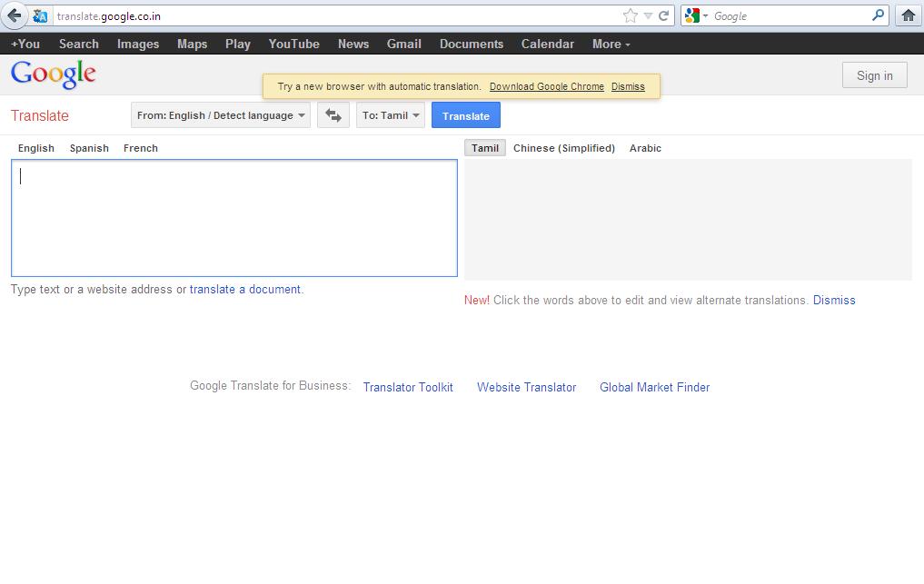Open YouTube in the Google bar
This screenshot has width=924, height=584.
tap(294, 44)
